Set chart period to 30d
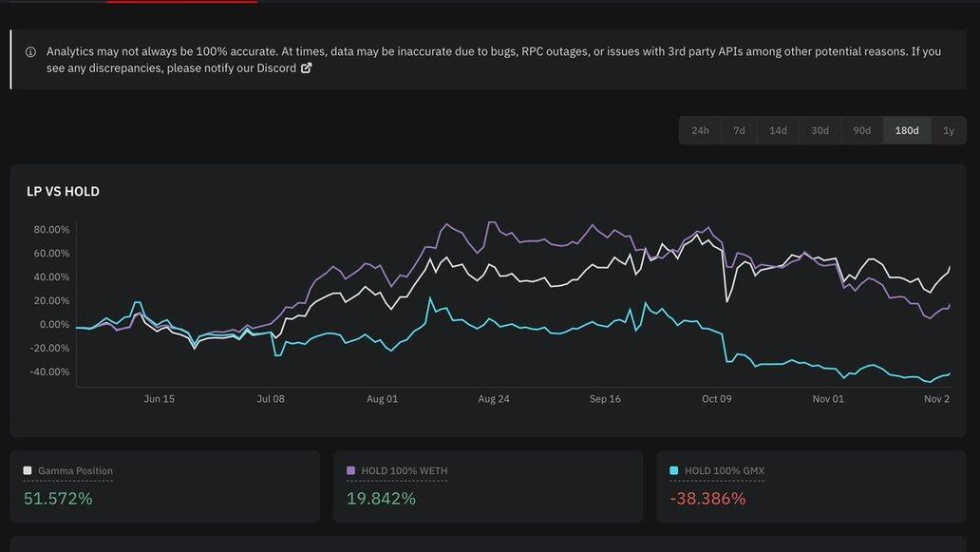Screen dimensions: 980x552 tap(820, 130)
